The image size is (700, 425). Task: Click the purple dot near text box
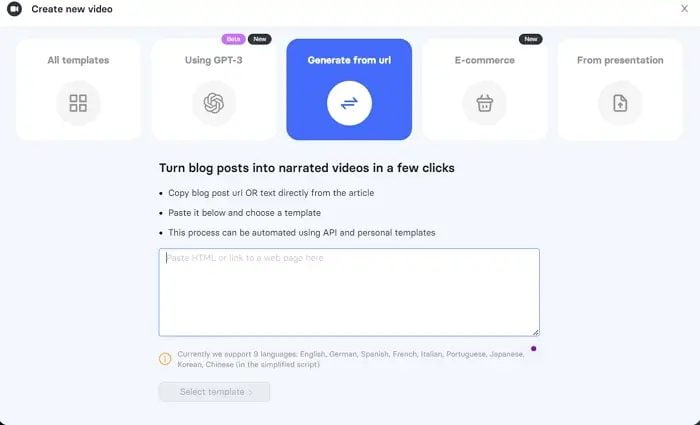533,349
